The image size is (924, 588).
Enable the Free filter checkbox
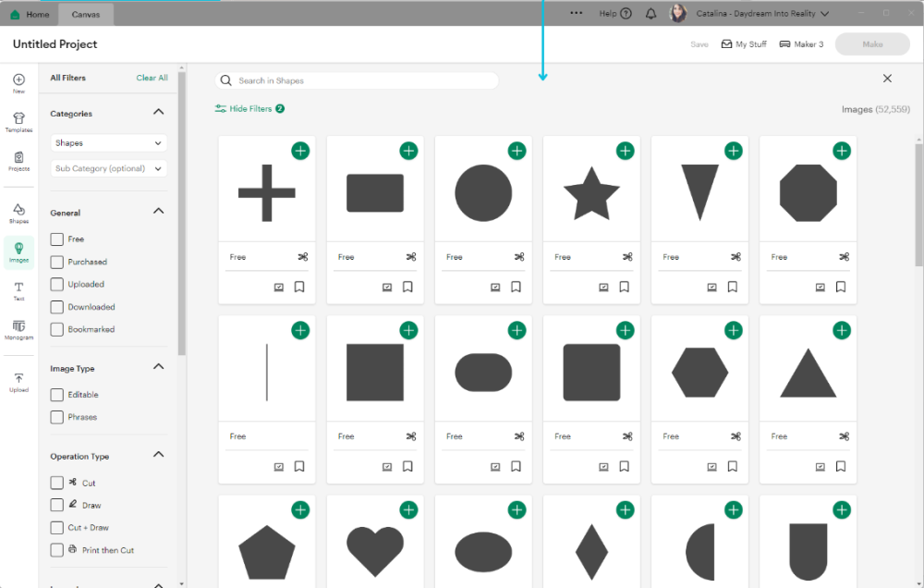pos(56,239)
